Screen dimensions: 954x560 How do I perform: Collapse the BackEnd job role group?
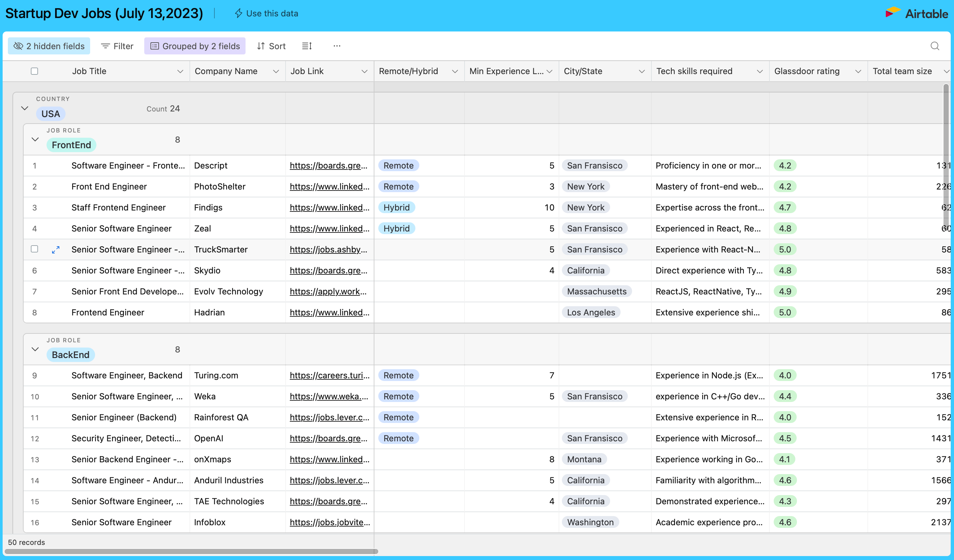tap(35, 349)
